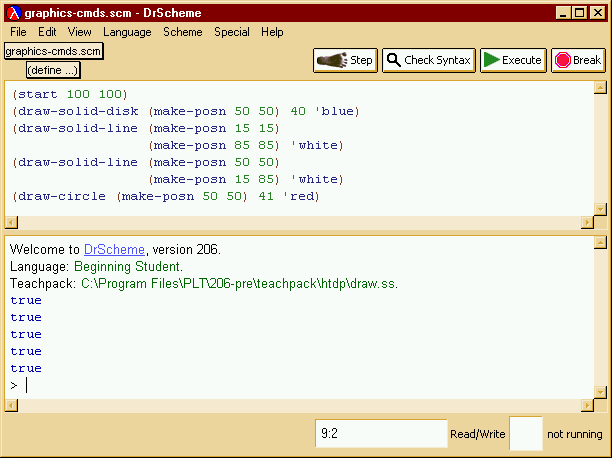Click the empty box beside not running
The image size is (612, 458).
coord(526,433)
